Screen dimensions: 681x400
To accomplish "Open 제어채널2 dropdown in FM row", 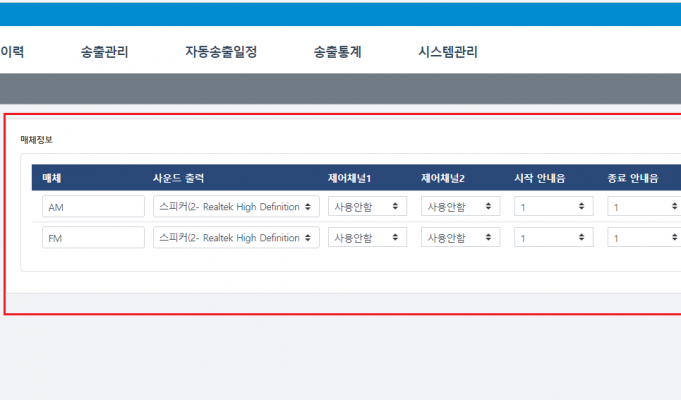I will click(460, 237).
